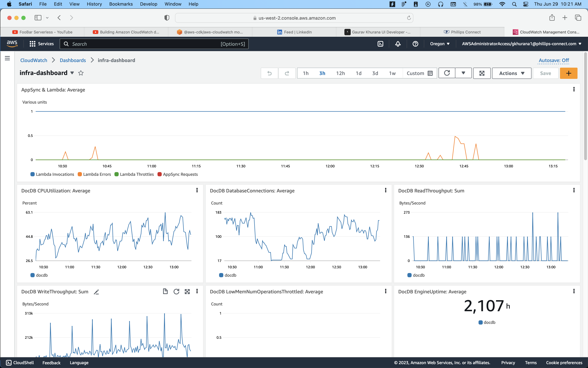This screenshot has width=588, height=368.
Task: Focus the AWS Search field
Action: point(154,44)
